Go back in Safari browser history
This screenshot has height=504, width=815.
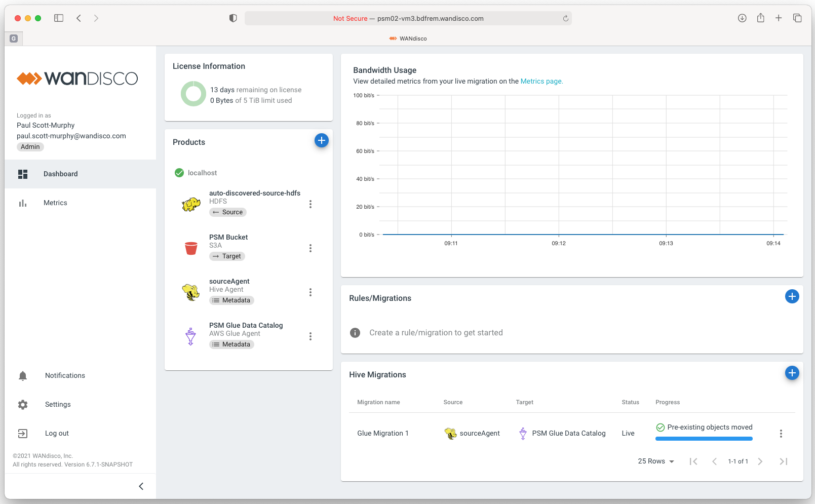pos(79,18)
